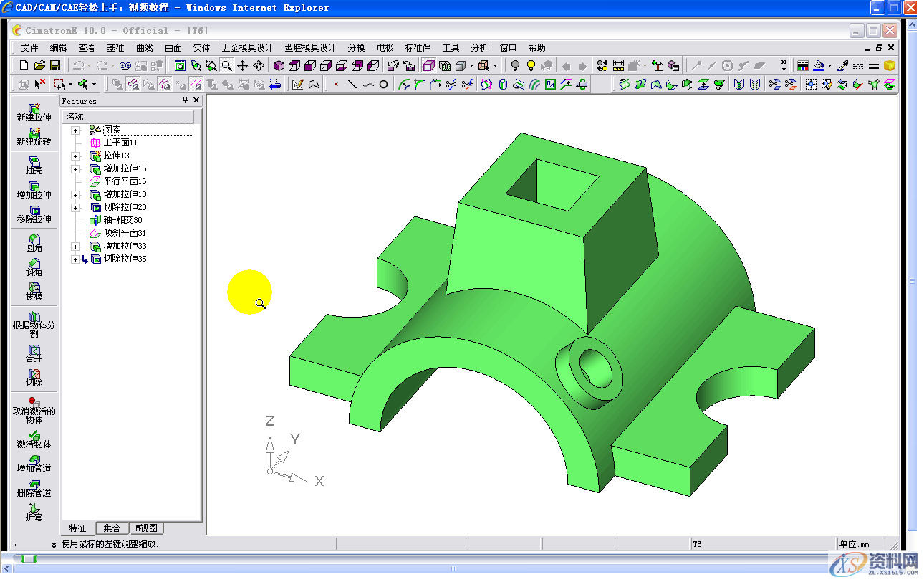The image size is (924, 582).
Task: Expand the 拉伸13 tree node
Action: click(75, 156)
